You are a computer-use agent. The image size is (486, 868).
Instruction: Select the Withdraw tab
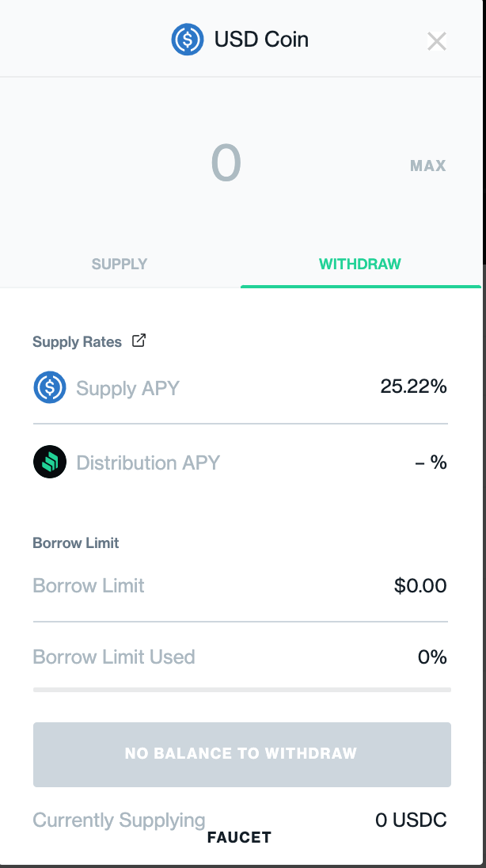360,264
